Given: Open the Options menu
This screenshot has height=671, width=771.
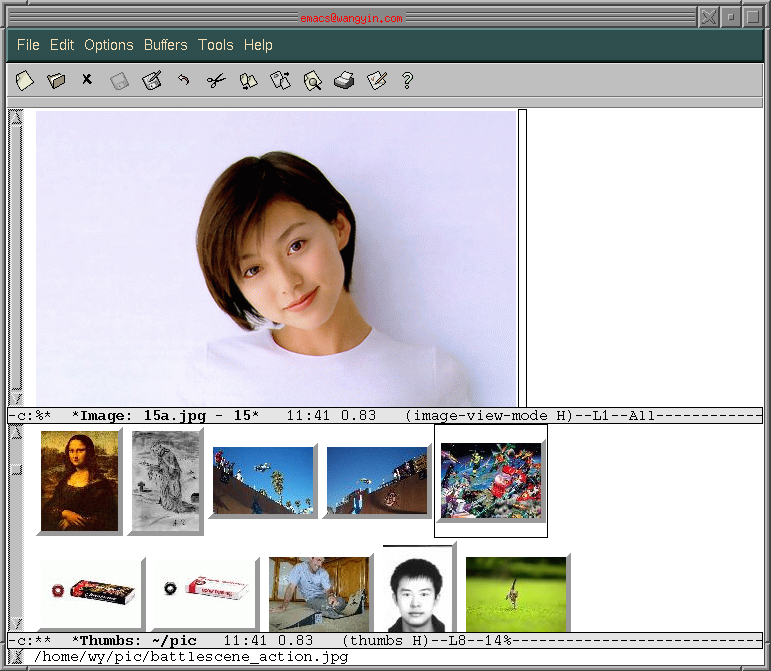Looking at the screenshot, I should pos(109,45).
